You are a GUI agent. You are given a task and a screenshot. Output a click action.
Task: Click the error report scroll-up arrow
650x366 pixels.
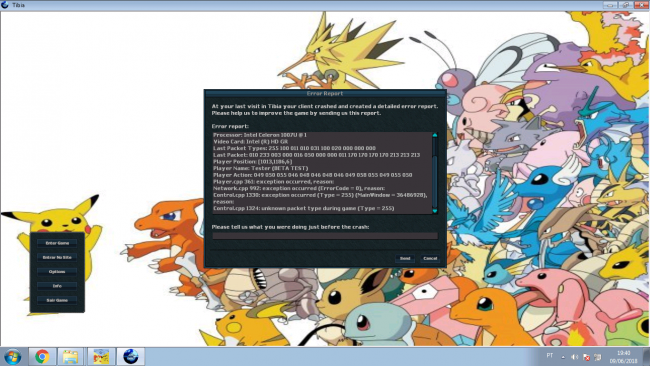(435, 135)
